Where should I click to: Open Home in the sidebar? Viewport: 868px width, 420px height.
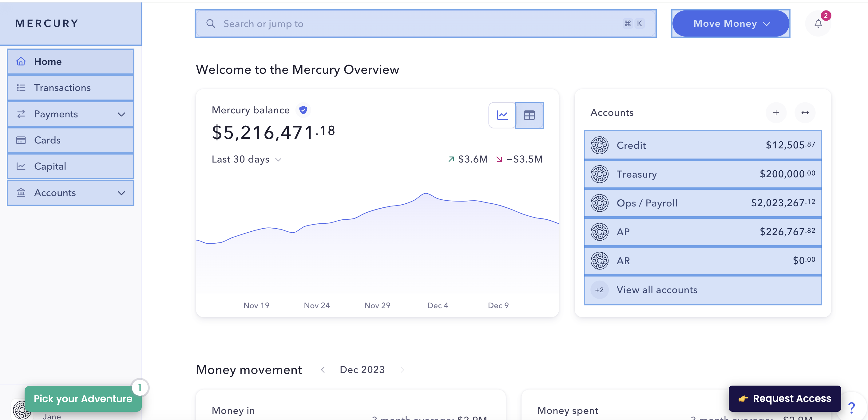[70, 62]
